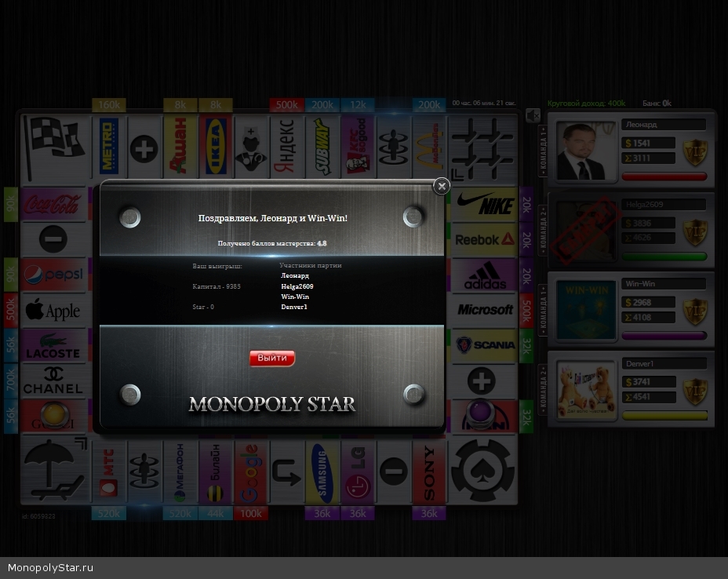Select the Ашан brand cell
728x579 pixels.
click(x=180, y=147)
